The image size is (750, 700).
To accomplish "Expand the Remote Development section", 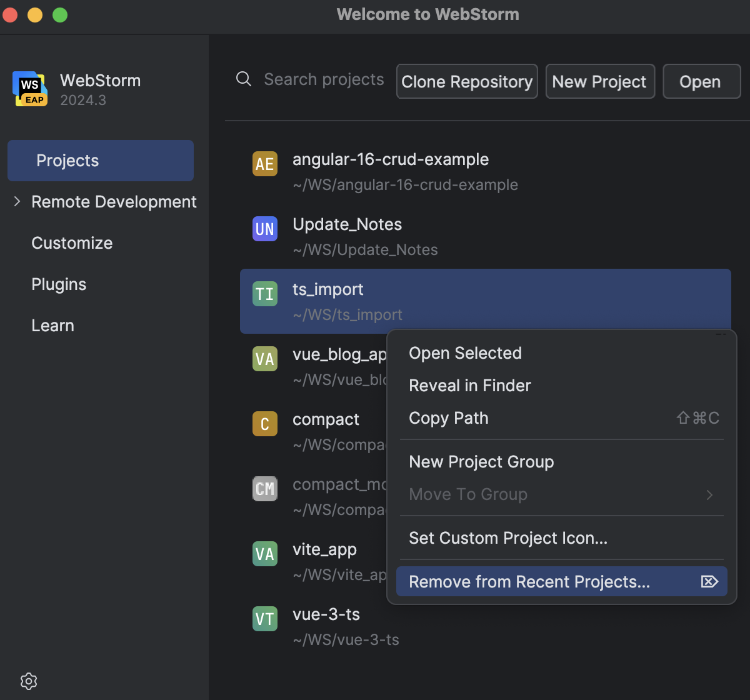I will pyautogui.click(x=17, y=201).
